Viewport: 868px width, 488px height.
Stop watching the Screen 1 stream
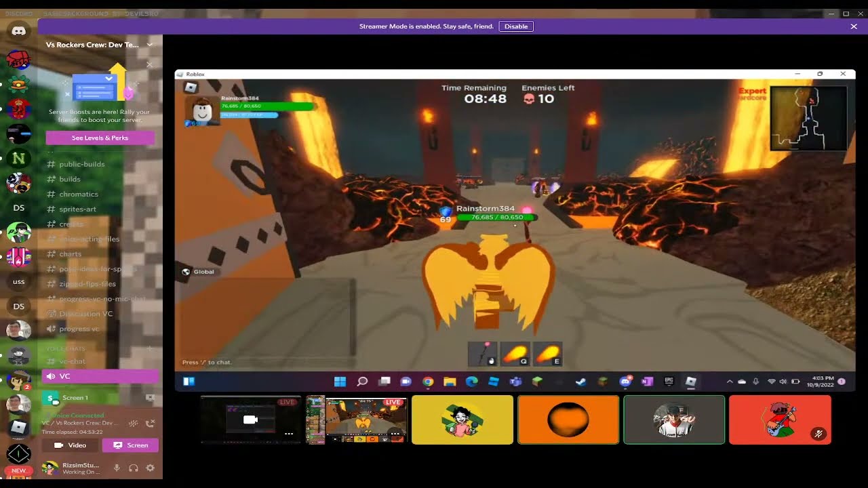(150, 398)
